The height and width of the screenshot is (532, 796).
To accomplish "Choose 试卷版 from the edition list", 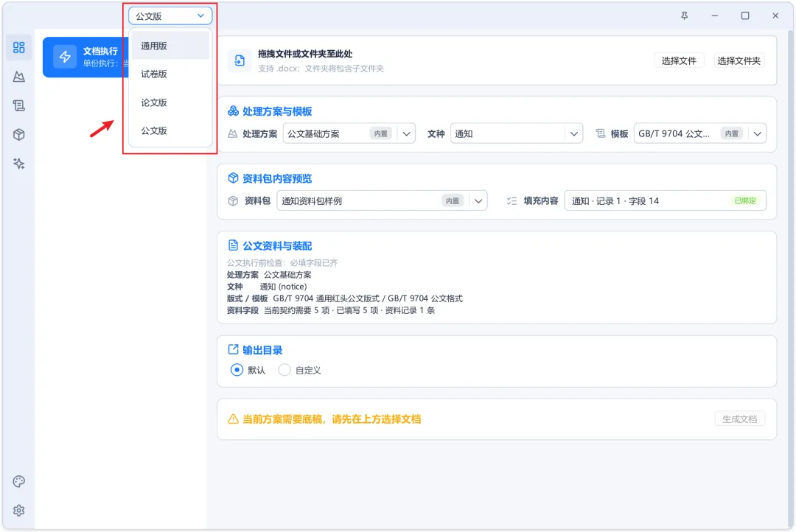I will [x=170, y=74].
